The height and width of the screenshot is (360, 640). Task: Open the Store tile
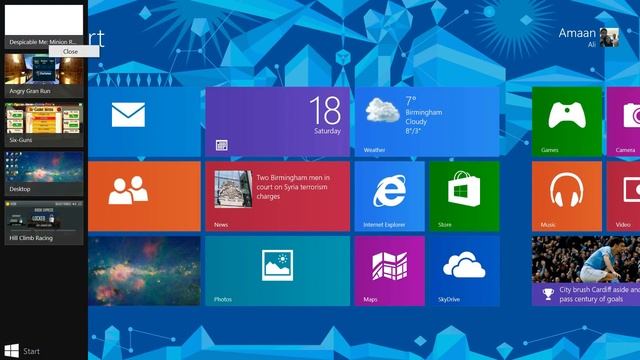pos(464,196)
